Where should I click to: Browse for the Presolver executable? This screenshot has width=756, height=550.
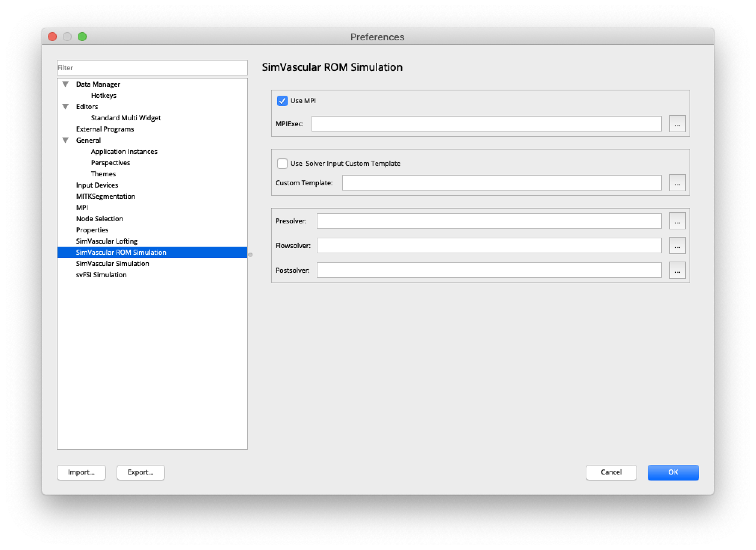coord(677,221)
